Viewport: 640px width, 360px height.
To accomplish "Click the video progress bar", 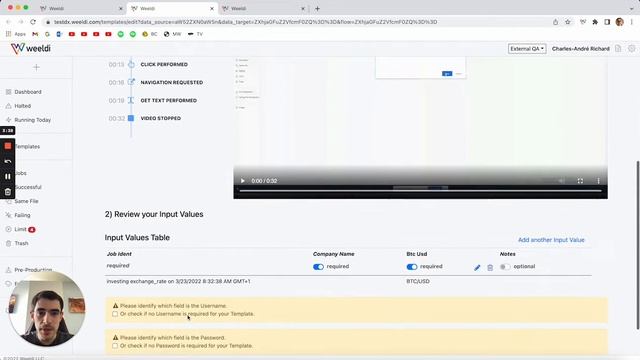I will point(420,191).
